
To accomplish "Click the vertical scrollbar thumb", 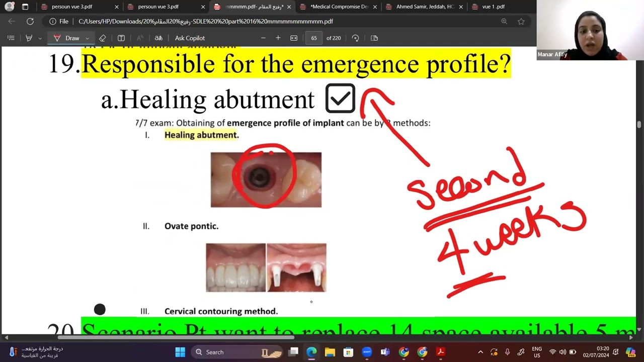I will tap(639, 125).
